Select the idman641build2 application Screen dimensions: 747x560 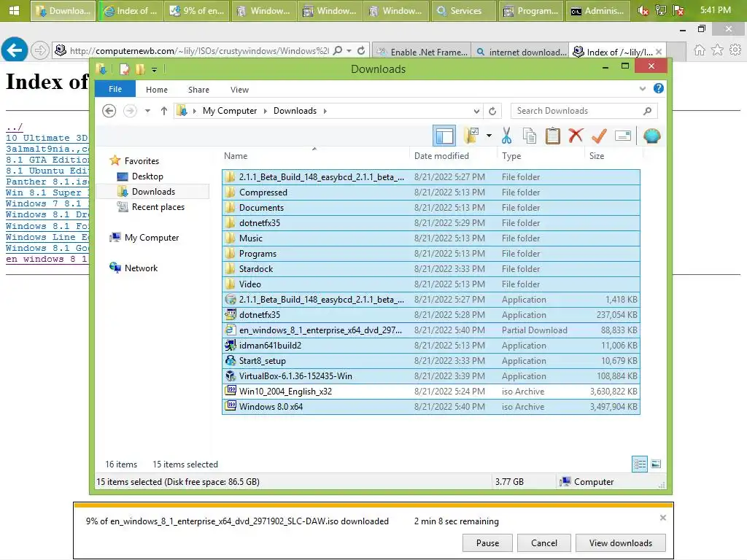430,345
